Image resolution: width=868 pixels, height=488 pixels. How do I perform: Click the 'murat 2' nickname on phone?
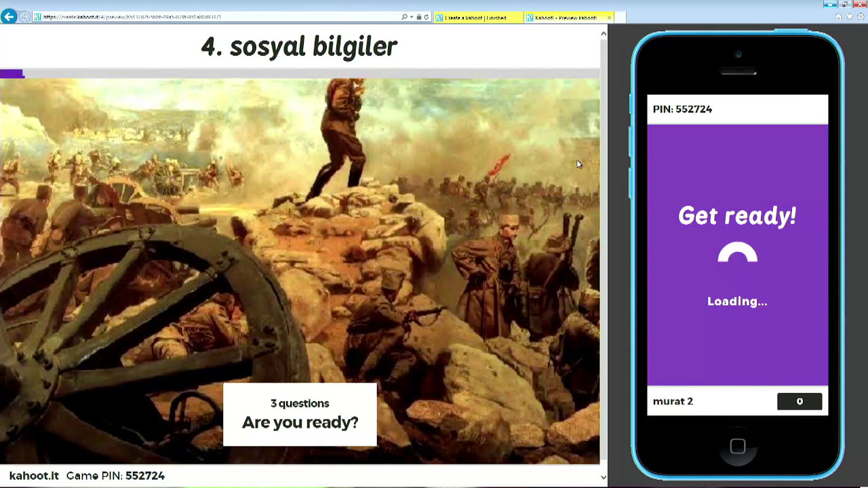point(673,401)
